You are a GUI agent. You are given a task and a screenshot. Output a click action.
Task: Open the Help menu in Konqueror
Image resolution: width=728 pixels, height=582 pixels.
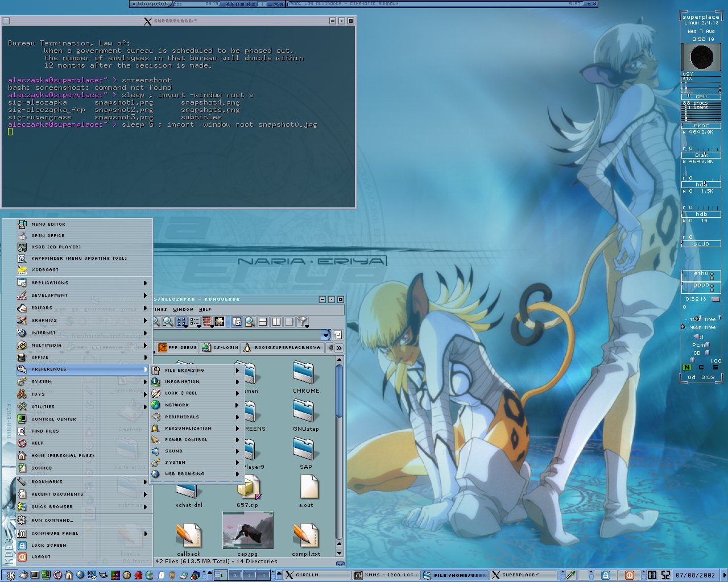205,310
